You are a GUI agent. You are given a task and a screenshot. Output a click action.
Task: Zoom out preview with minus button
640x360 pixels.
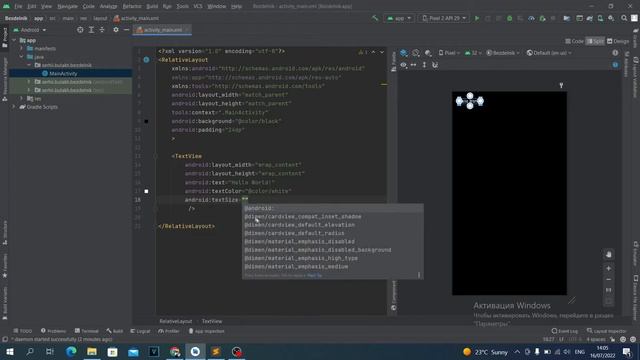pyautogui.click(x=609, y=280)
